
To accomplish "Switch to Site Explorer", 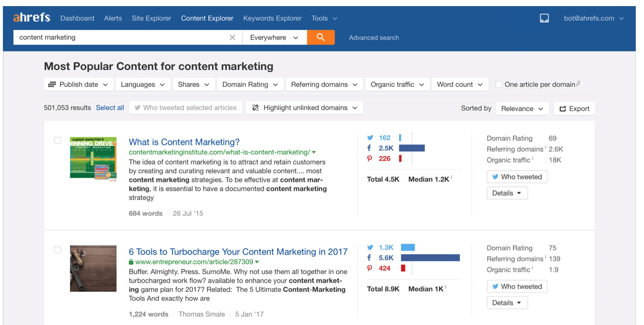I will coord(152,18).
